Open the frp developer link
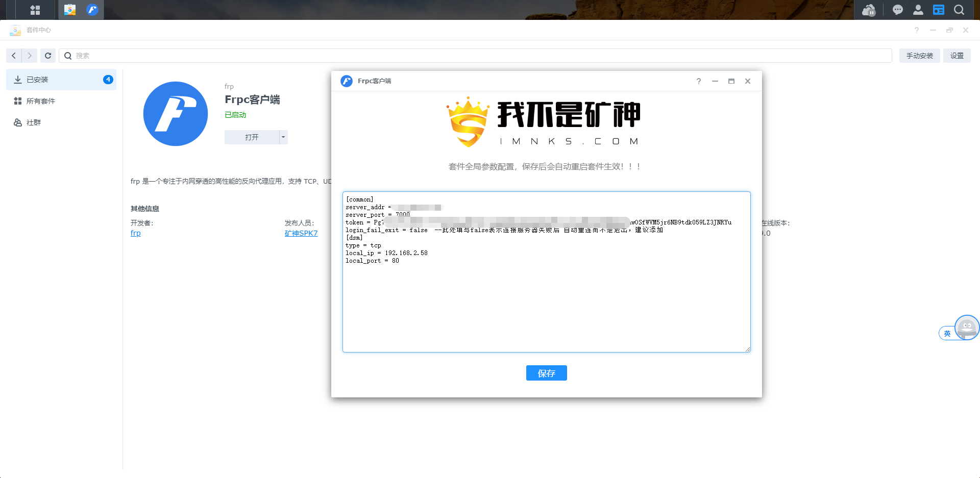This screenshot has width=980, height=478. [x=135, y=233]
